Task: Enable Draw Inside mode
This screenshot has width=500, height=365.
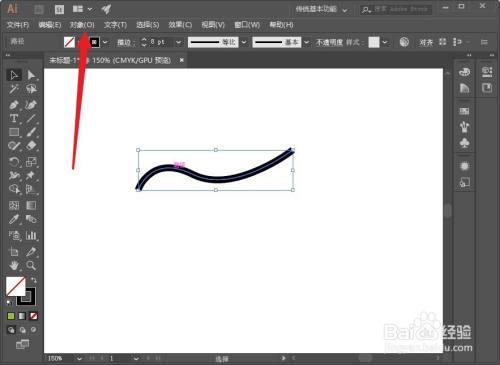Action: tap(33, 329)
